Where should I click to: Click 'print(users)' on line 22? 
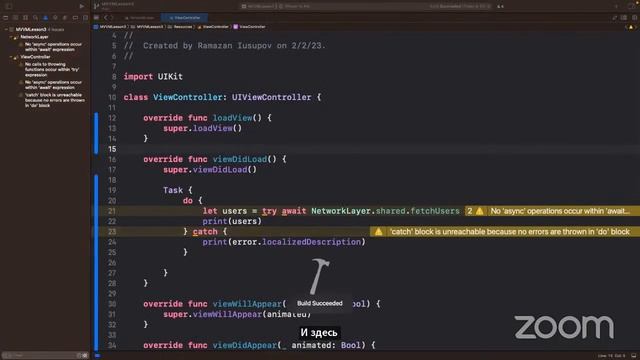pos(232,222)
